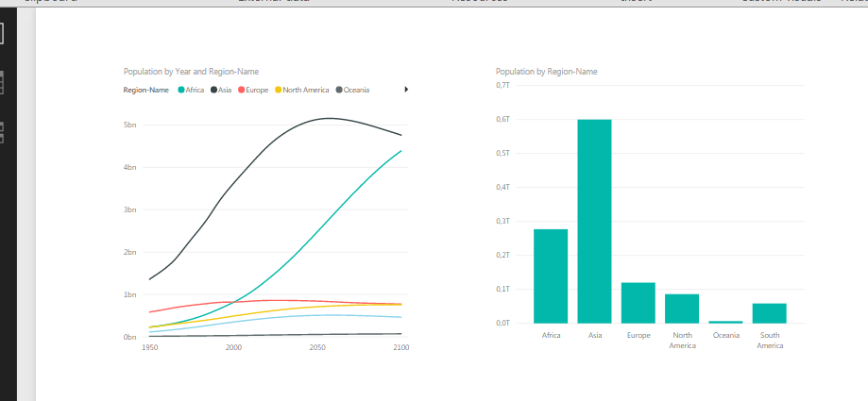The height and width of the screenshot is (401, 868).
Task: Click the Asia category label under bars
Action: point(595,335)
